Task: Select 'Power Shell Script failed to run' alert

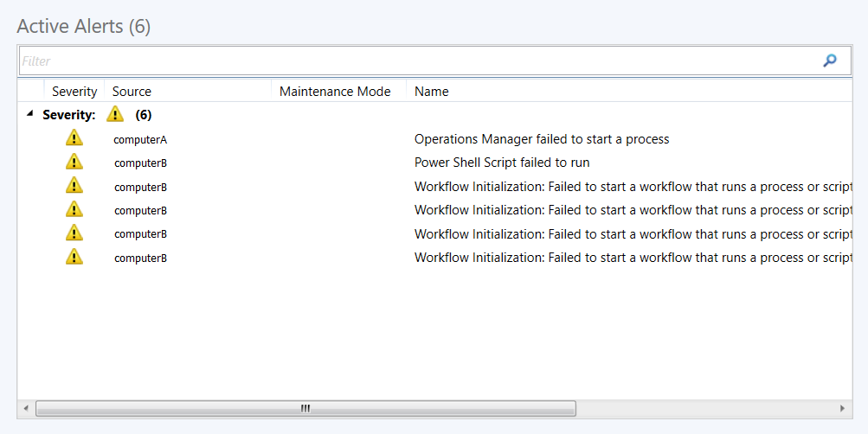Action: pos(502,163)
